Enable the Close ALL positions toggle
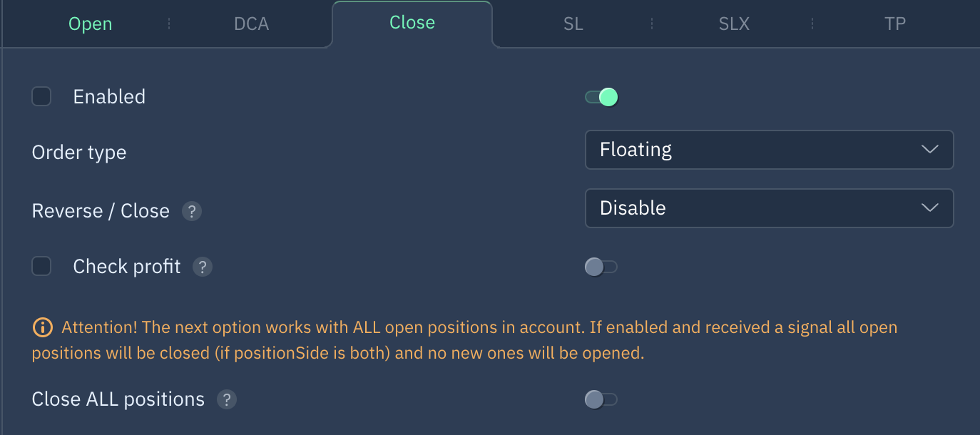Image resolution: width=980 pixels, height=435 pixels. click(x=601, y=399)
